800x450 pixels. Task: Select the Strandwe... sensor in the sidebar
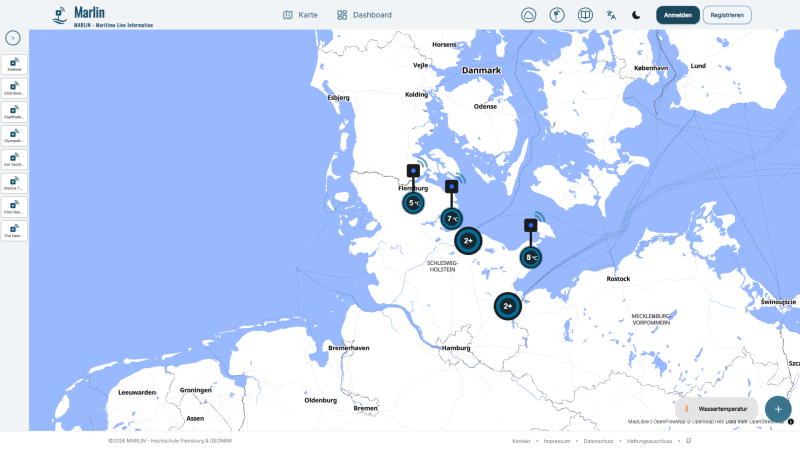coord(14,89)
